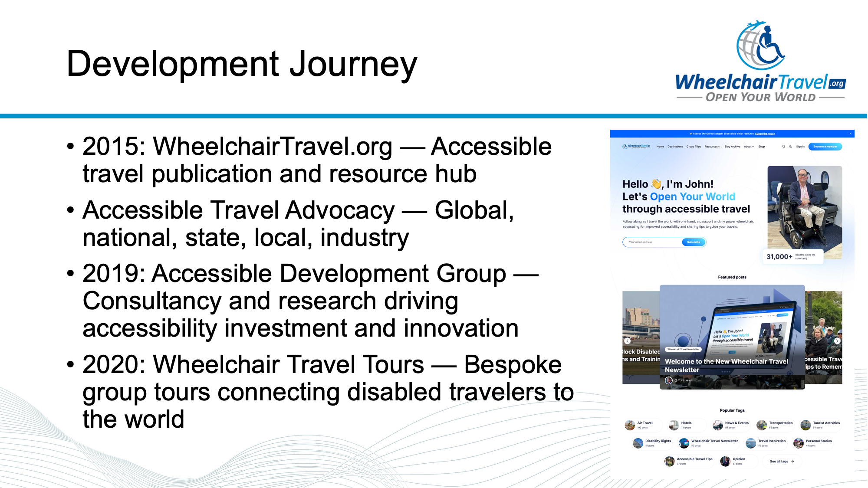Viewport: 868px width, 488px height.
Task: Click the next arrow on featured posts carousel
Action: click(837, 341)
